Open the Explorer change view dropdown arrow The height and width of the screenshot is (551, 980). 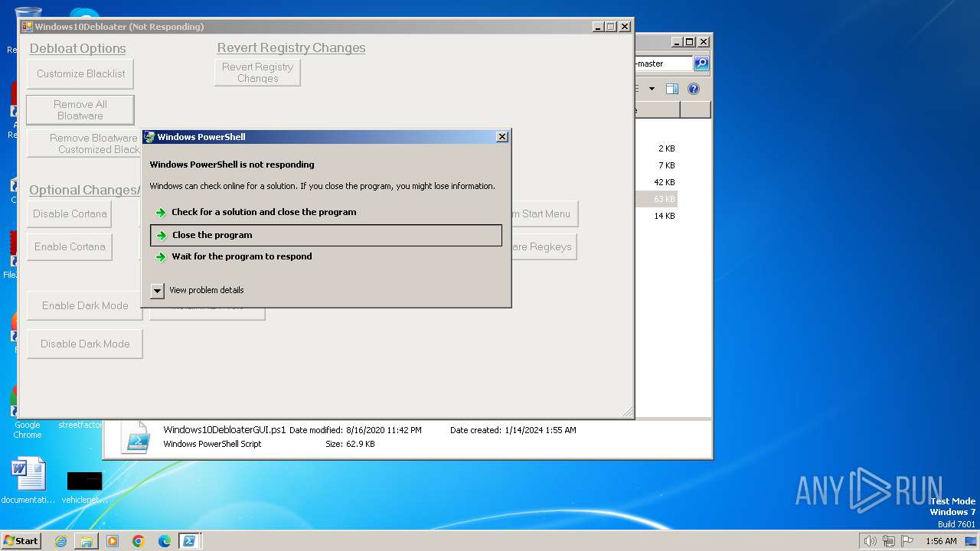click(652, 89)
